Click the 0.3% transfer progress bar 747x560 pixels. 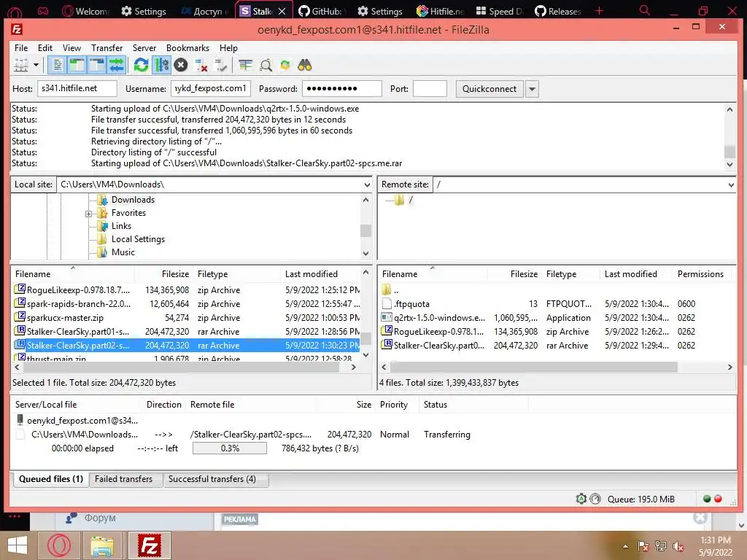pos(230,448)
